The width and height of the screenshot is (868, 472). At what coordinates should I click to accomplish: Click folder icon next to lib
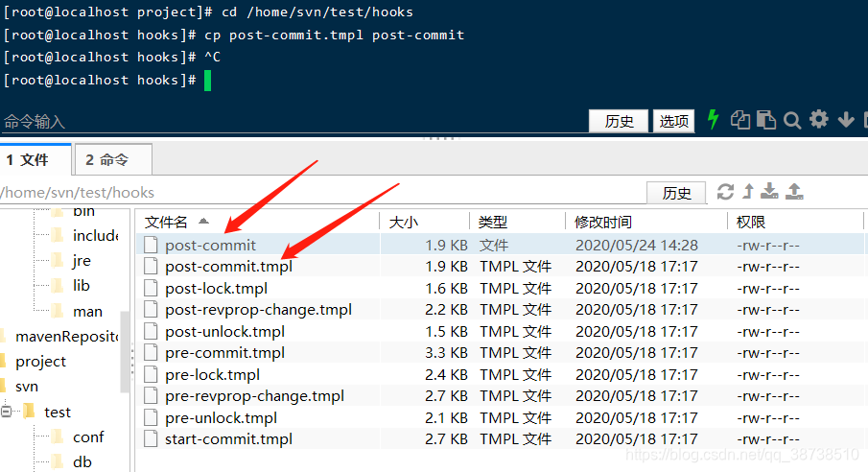[58, 285]
